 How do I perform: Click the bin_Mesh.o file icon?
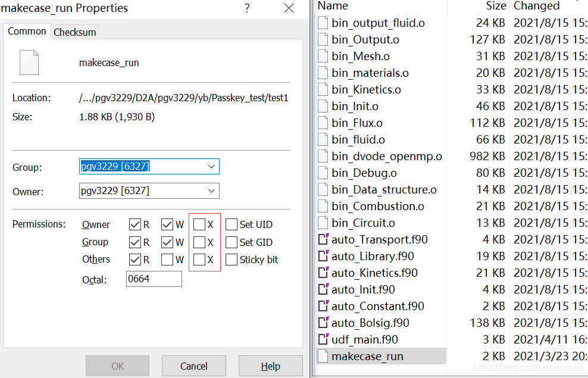click(323, 56)
